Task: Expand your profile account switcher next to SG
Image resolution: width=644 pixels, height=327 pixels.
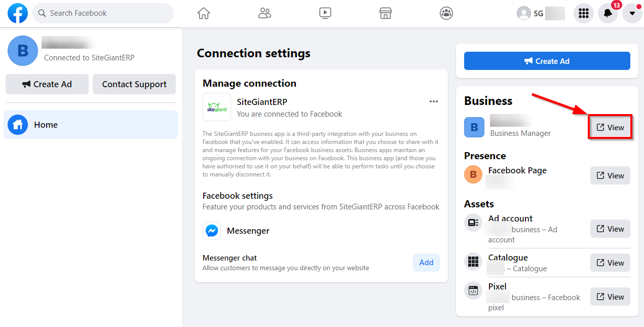Action: pos(540,13)
